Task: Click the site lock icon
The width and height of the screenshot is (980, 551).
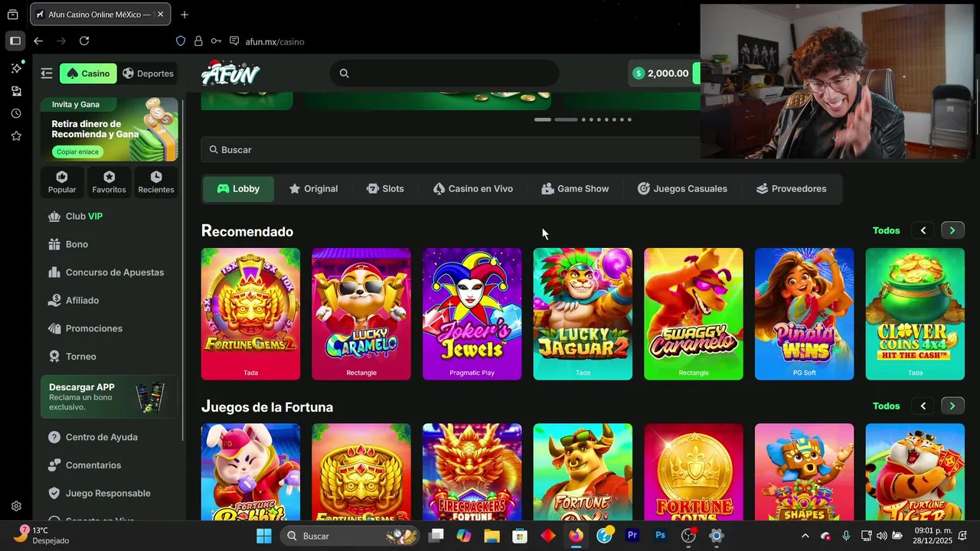Action: [198, 41]
